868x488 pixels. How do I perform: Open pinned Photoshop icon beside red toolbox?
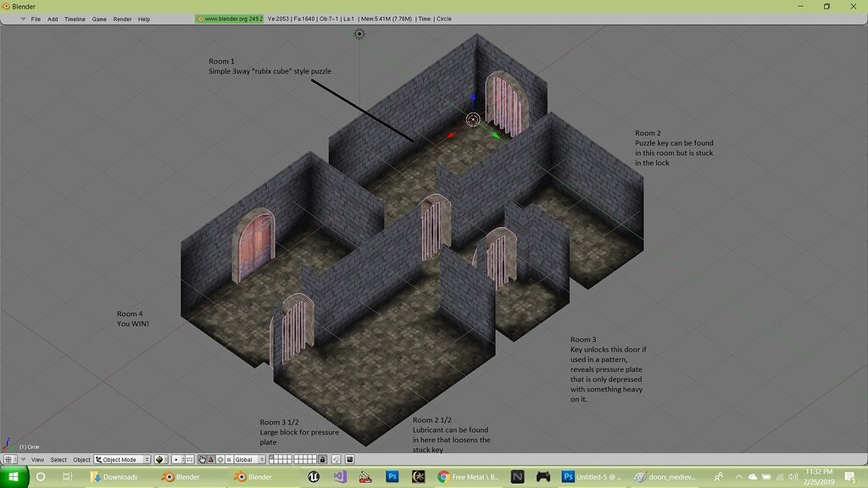click(x=392, y=476)
